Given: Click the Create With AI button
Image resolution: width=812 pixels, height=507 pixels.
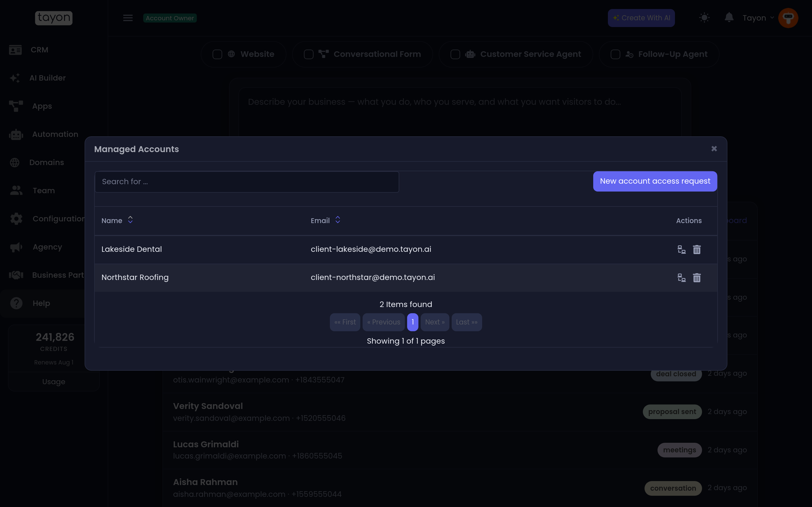Looking at the screenshot, I should [641, 18].
